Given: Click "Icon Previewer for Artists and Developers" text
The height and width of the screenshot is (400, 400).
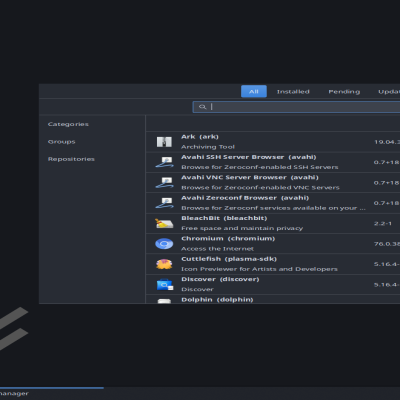Looking at the screenshot, I should pyautogui.click(x=259, y=269).
